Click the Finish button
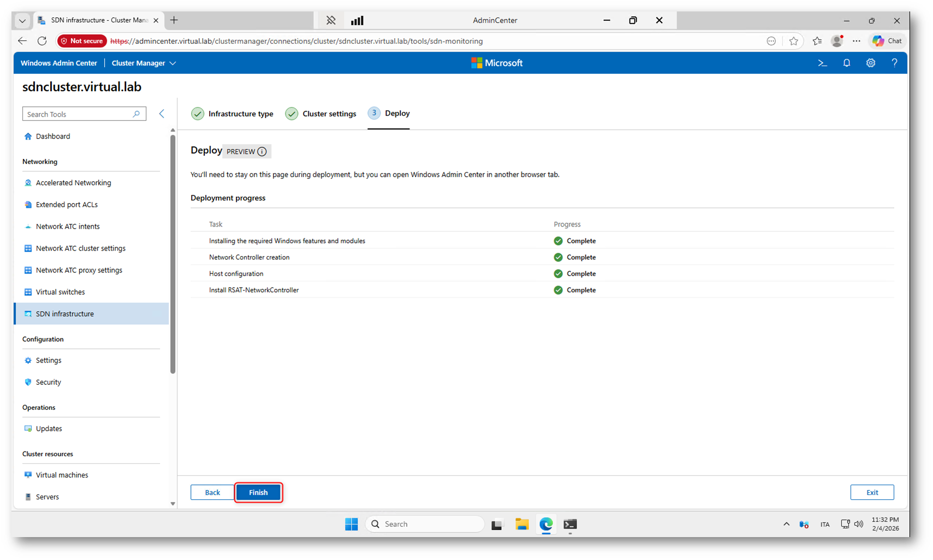Image resolution: width=933 pixels, height=560 pixels. pyautogui.click(x=258, y=492)
